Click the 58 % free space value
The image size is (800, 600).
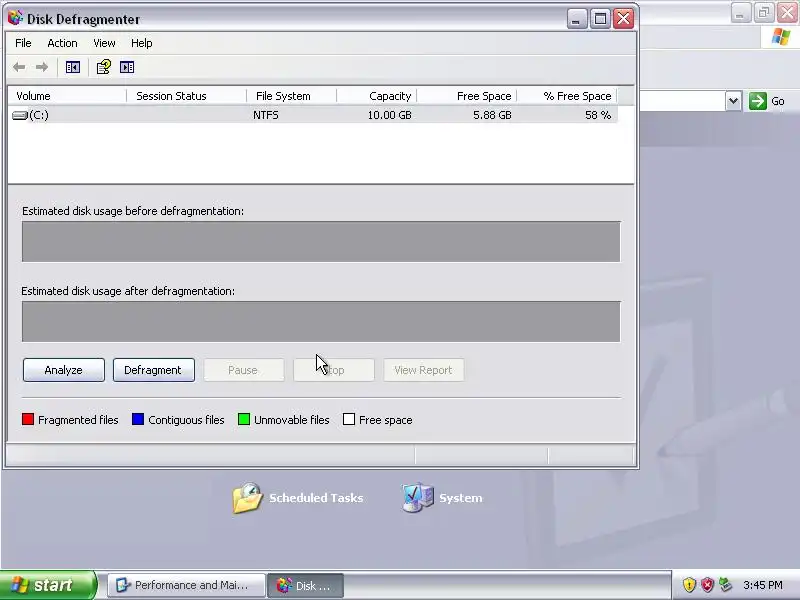click(598, 115)
